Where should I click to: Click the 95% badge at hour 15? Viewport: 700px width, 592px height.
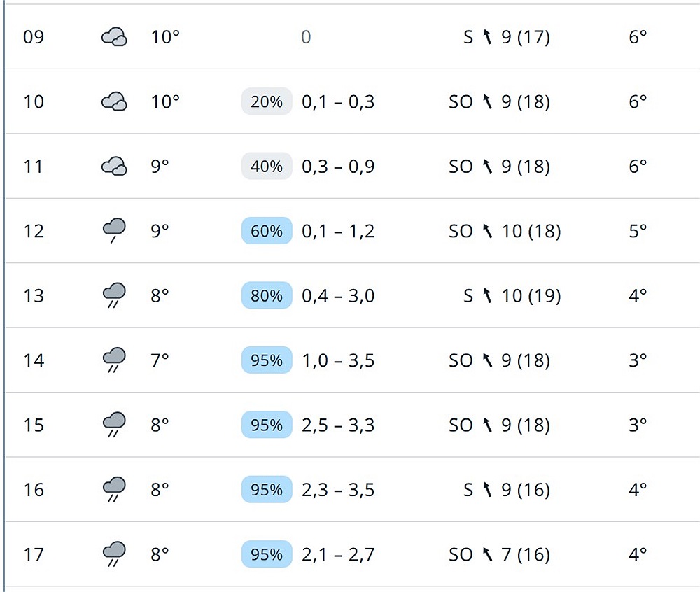click(x=267, y=425)
